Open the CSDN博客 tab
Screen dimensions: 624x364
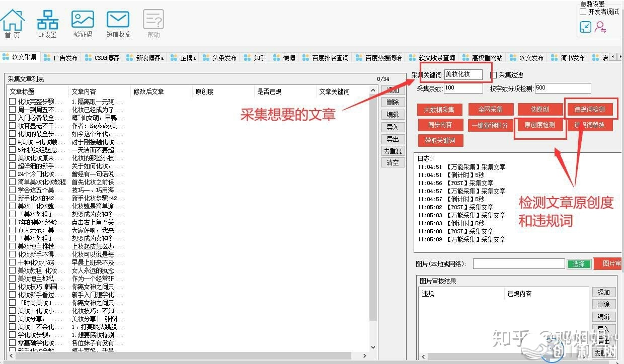(x=102, y=58)
